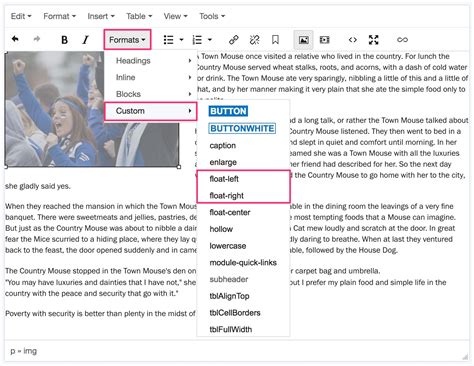This screenshot has width=474, height=366.
Task: Click the Redo arrow icon
Action: [37, 39]
